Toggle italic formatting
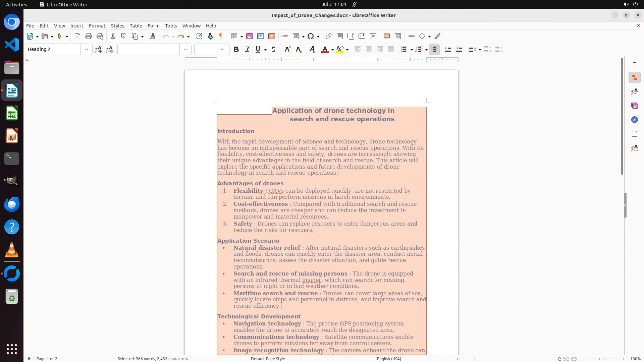Image resolution: width=644 pixels, height=362 pixels. 248,50
